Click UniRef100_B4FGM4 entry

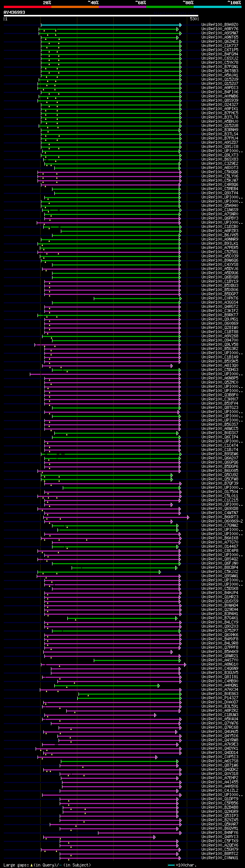[220, 54]
